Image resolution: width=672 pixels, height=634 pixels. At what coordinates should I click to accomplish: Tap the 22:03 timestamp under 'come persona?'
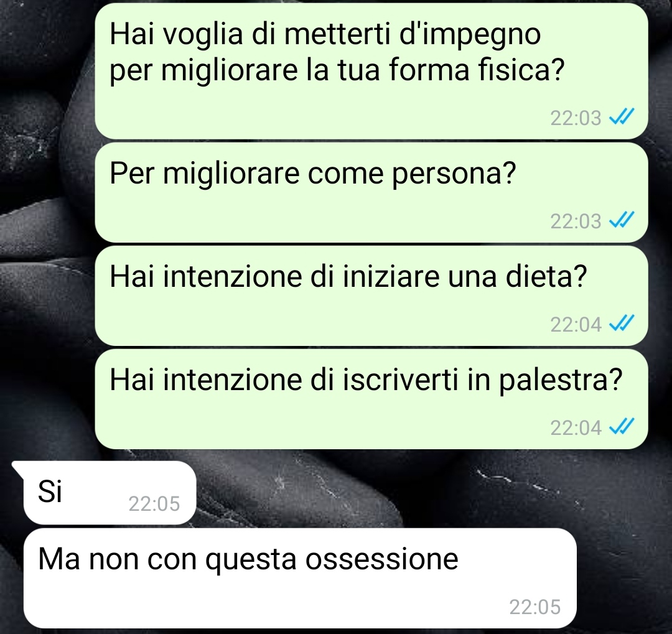point(576,221)
